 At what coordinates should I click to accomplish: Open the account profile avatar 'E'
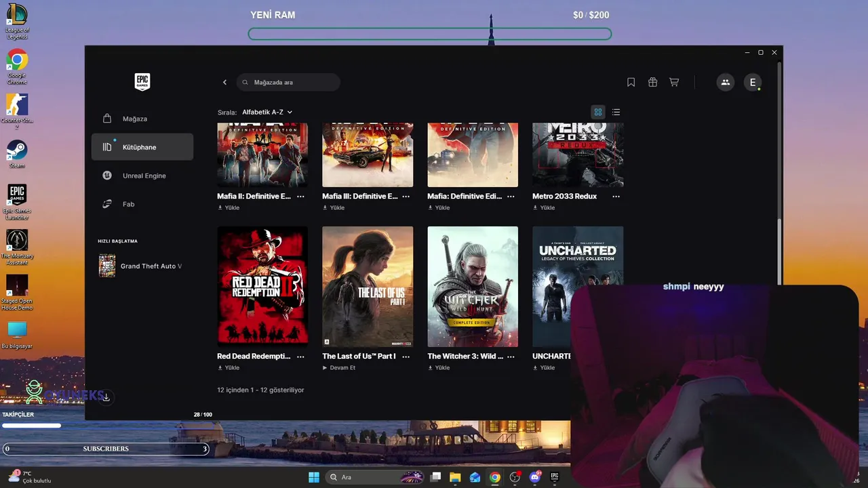pos(752,82)
